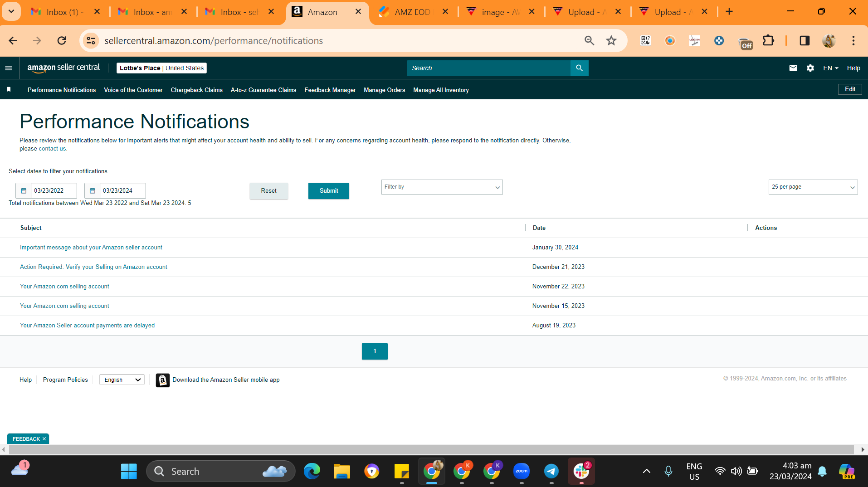The image size is (868, 487).
Task: Open A-to-z Guarantee Claims menu item
Action: point(263,90)
